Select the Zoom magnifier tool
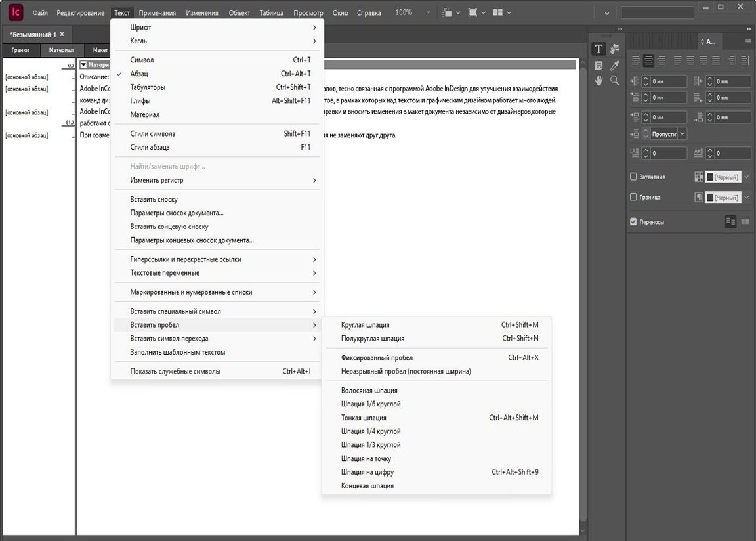This screenshot has width=756, height=541. 615,80
